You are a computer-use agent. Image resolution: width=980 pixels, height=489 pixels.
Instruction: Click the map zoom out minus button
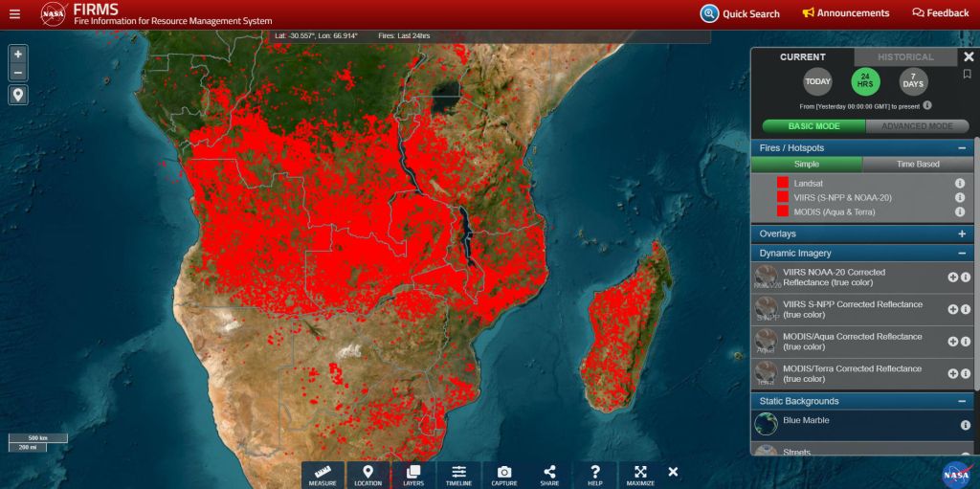(x=18, y=74)
